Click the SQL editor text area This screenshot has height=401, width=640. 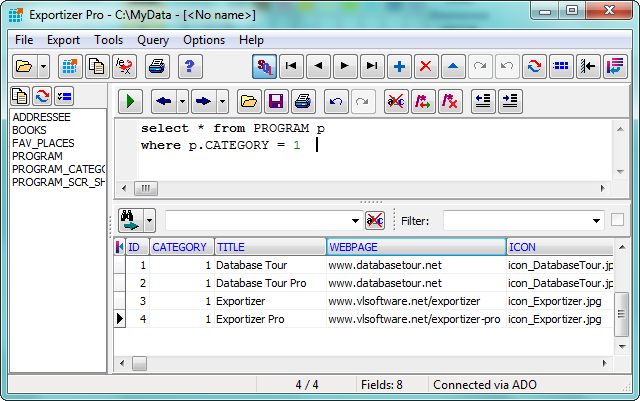[x=375, y=150]
